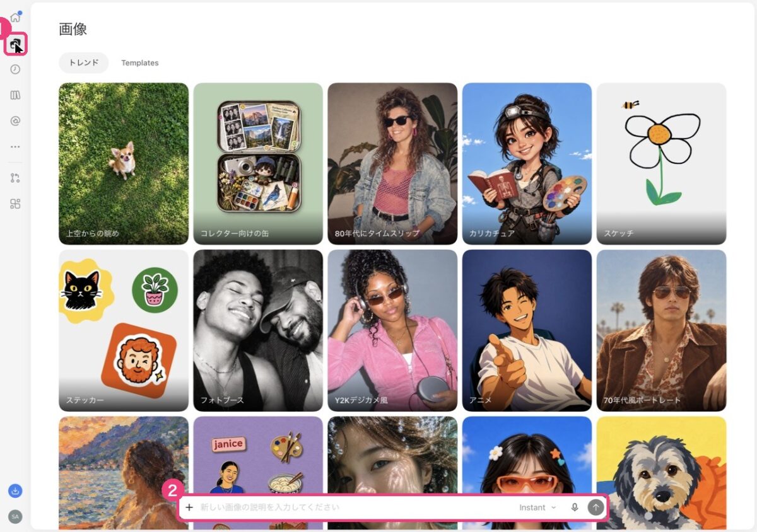The height and width of the screenshot is (532, 757).
Task: Select the ステッカー style card
Action: (x=124, y=331)
